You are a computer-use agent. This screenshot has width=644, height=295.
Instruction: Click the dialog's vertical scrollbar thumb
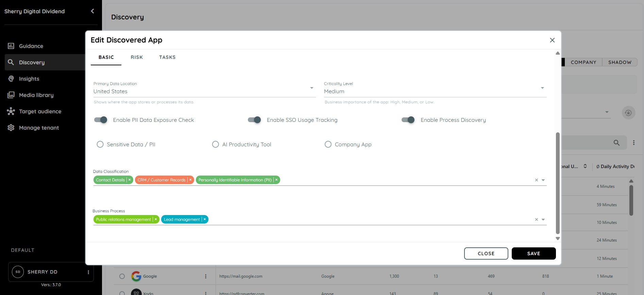pyautogui.click(x=558, y=183)
